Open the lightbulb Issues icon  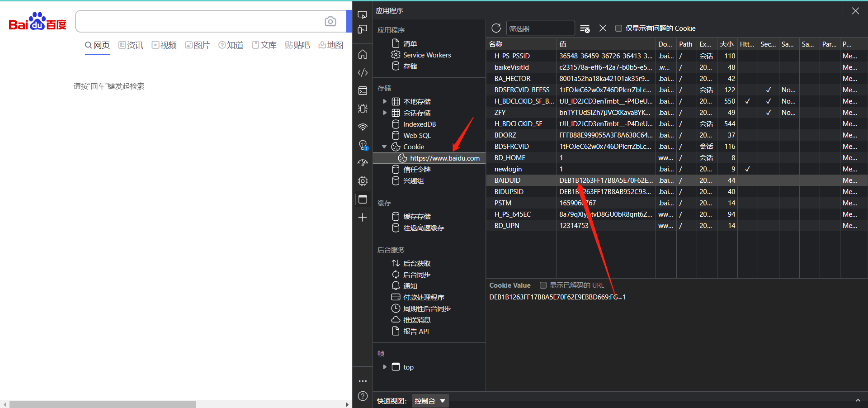(x=363, y=145)
